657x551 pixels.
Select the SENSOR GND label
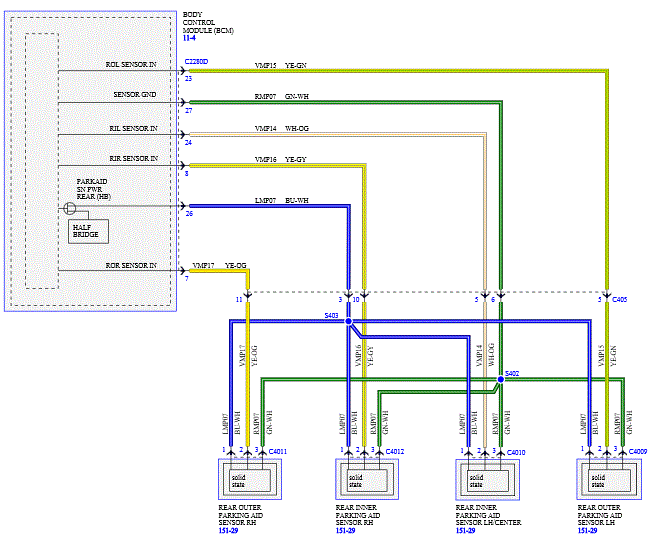click(135, 95)
